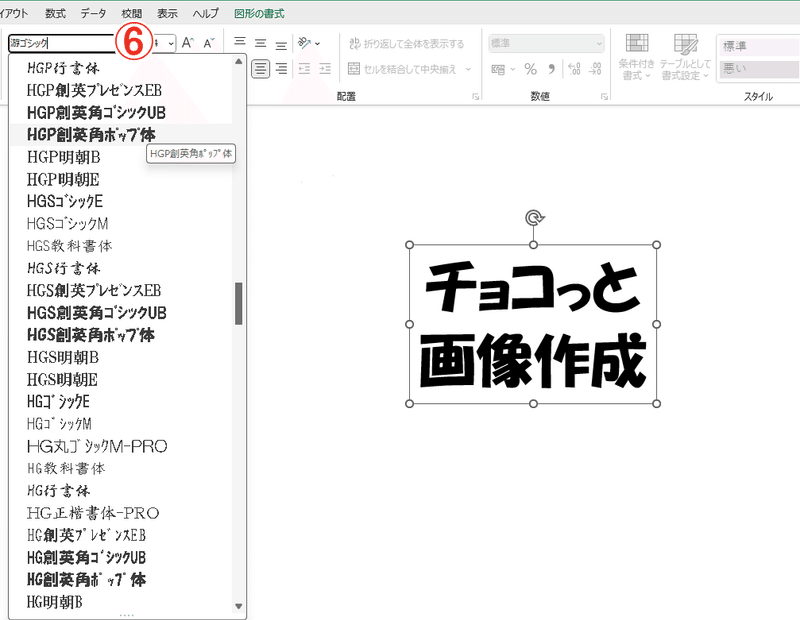Select HGS創英角ゴシックUB font
Screen dimensions: 800x620
tap(120, 313)
